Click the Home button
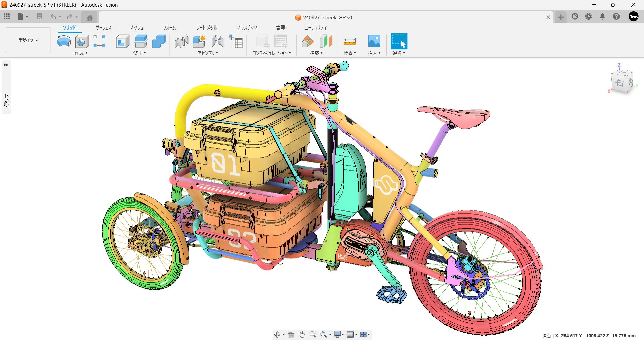This screenshot has width=644, height=342. (x=90, y=17)
